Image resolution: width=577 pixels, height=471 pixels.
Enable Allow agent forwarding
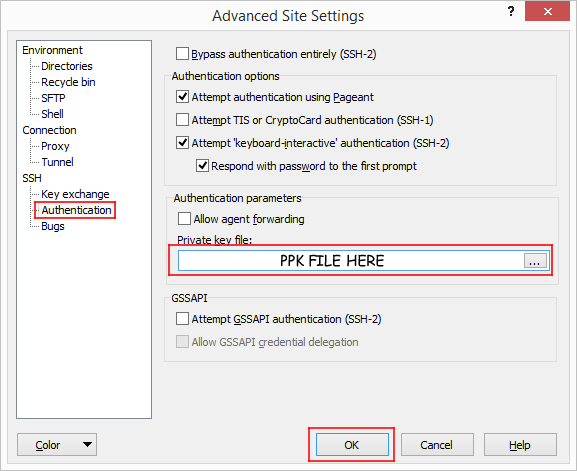point(184,219)
